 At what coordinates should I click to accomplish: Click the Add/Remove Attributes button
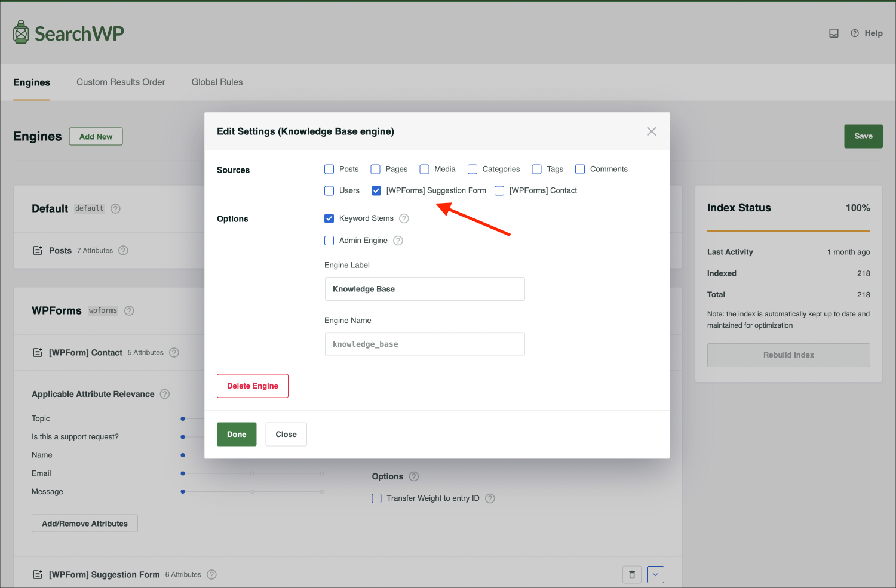(85, 524)
